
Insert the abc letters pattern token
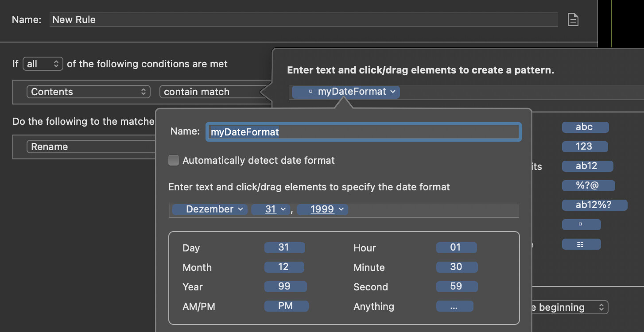pos(585,127)
